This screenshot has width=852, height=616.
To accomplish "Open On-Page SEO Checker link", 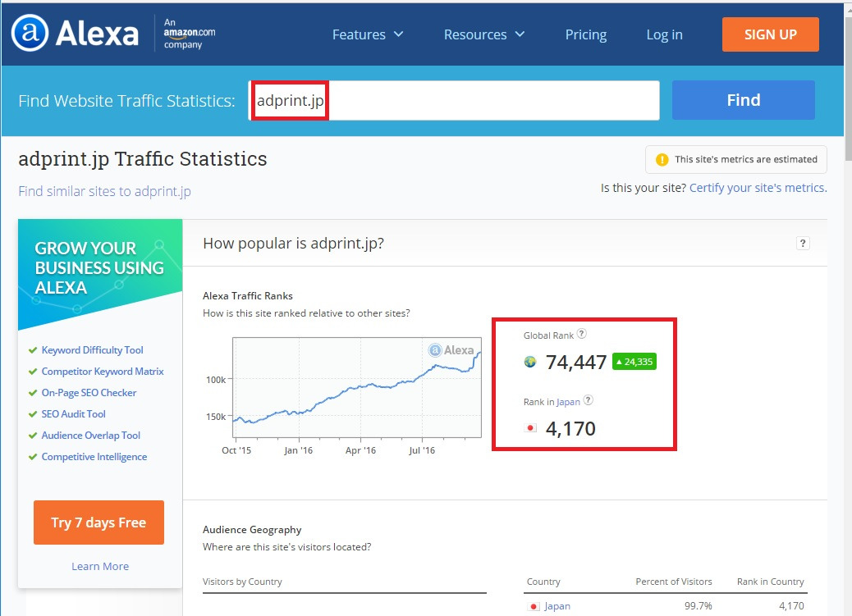I will pyautogui.click(x=89, y=393).
